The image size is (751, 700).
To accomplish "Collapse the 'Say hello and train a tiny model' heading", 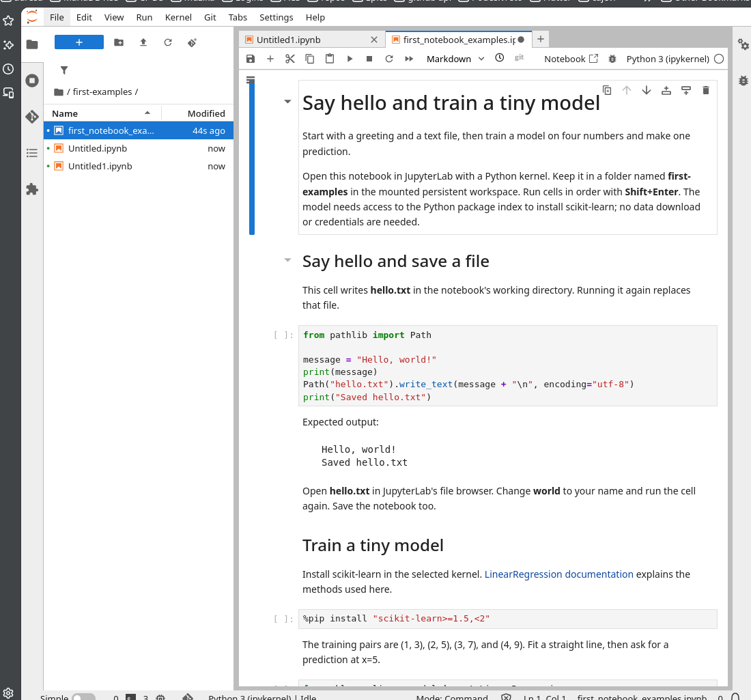I will coord(287,102).
